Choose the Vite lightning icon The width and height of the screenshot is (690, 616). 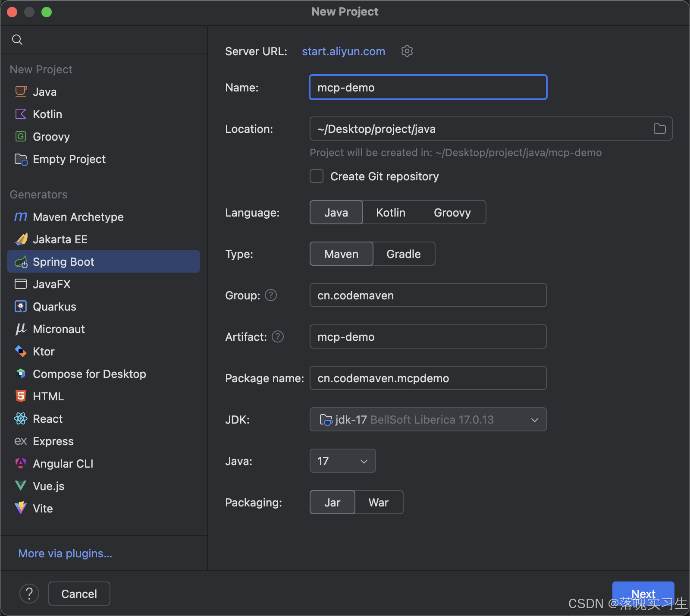coord(21,508)
